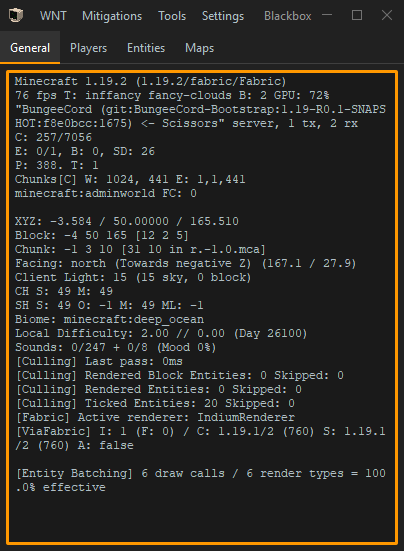Click the Minecraft 1.19.2 version line
This screenshot has width=404, height=551.
[150, 82]
